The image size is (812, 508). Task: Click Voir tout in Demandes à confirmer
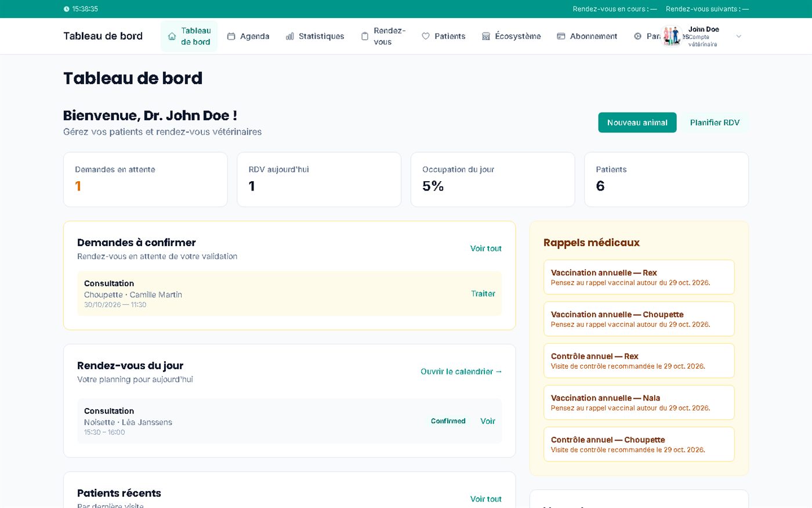tap(485, 248)
